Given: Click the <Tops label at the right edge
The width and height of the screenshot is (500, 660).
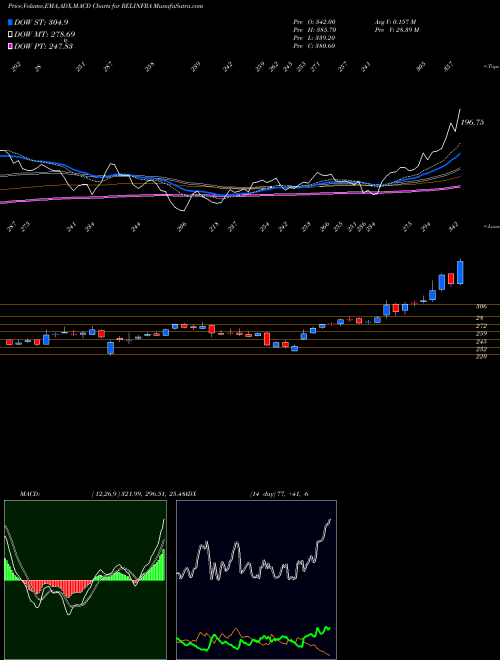Looking at the screenshot, I should [491, 66].
